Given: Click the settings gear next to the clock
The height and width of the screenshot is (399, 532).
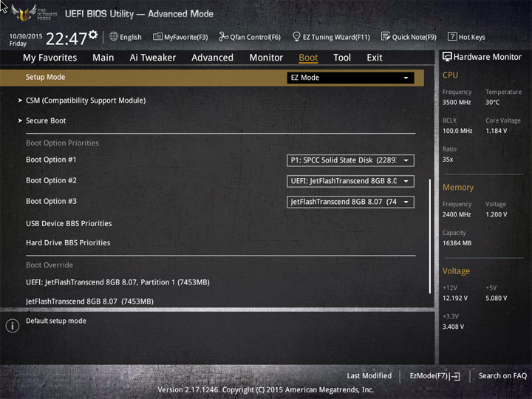Looking at the screenshot, I should coord(93,34).
